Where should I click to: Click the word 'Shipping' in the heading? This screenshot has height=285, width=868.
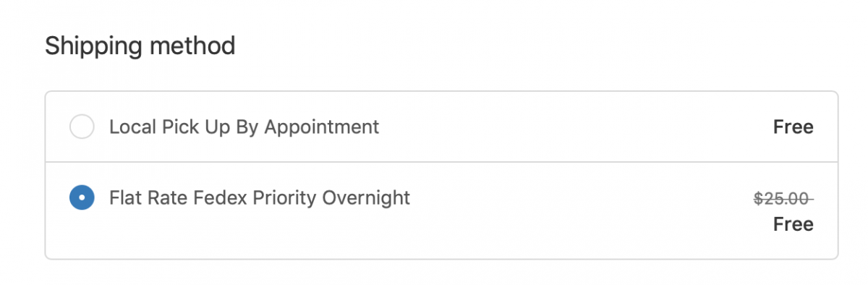point(94,47)
